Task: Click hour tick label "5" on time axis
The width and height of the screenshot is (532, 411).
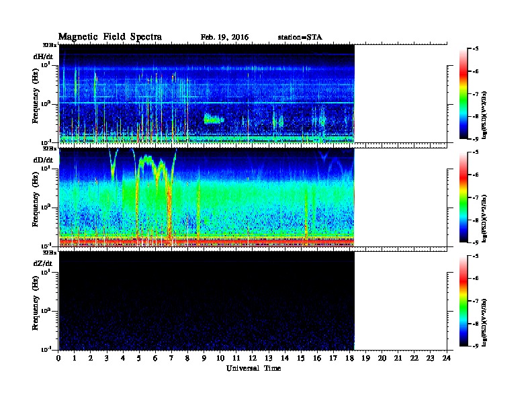Action: [x=139, y=359]
